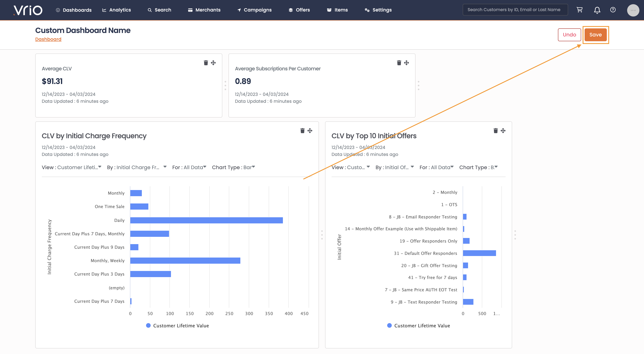Save the custom dashboard
This screenshot has width=644, height=354.
pyautogui.click(x=595, y=35)
